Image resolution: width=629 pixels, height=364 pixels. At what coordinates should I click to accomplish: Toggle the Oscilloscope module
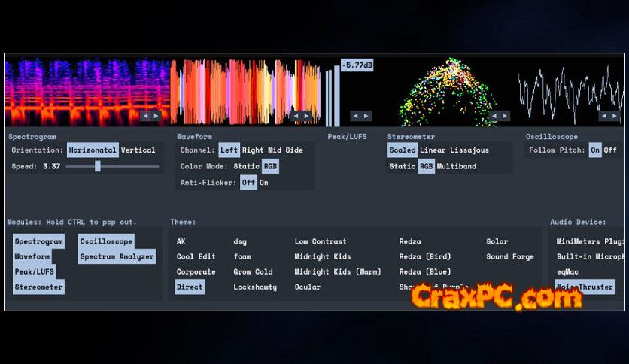tap(106, 241)
